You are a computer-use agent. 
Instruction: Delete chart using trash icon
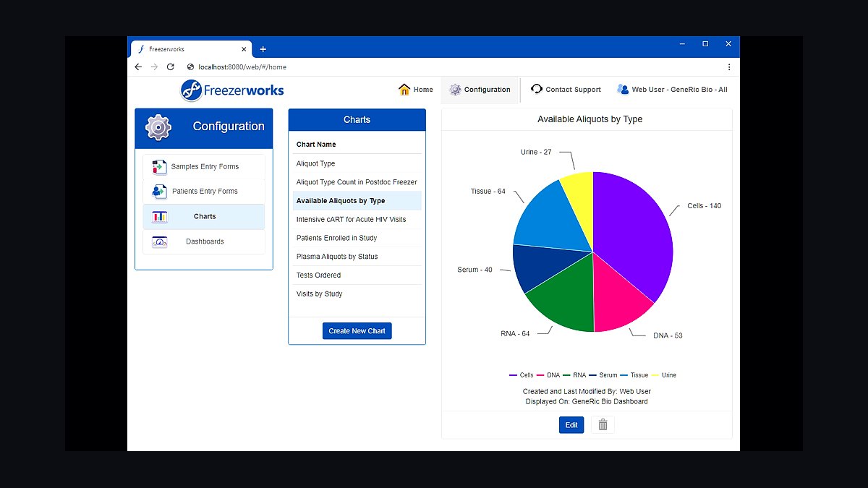click(603, 425)
